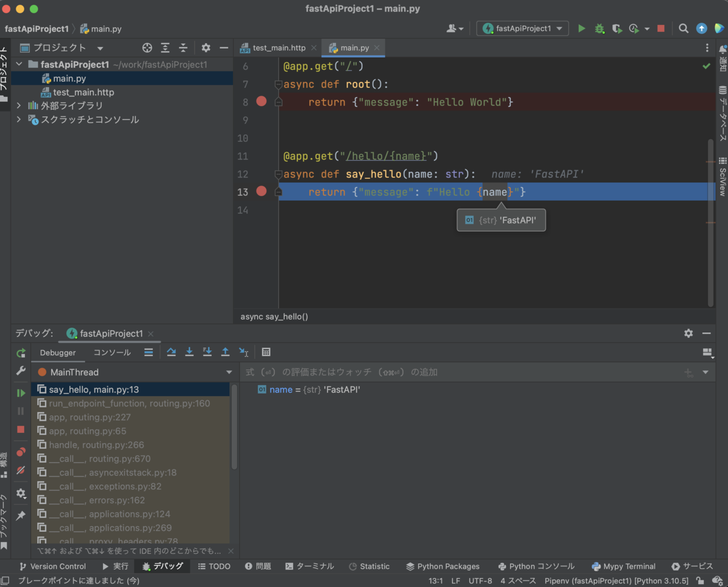The width and height of the screenshot is (728, 587).
Task: Resume program in the debug sidebar
Action: click(21, 393)
